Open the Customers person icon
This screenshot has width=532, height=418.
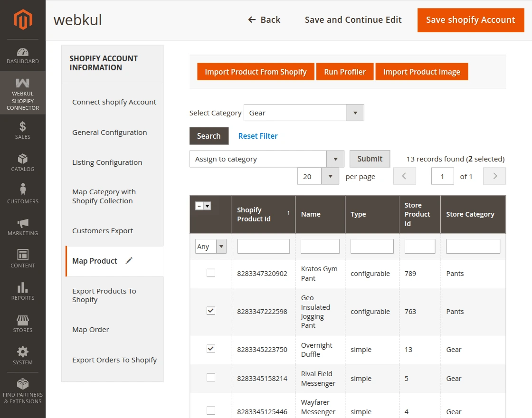23,190
